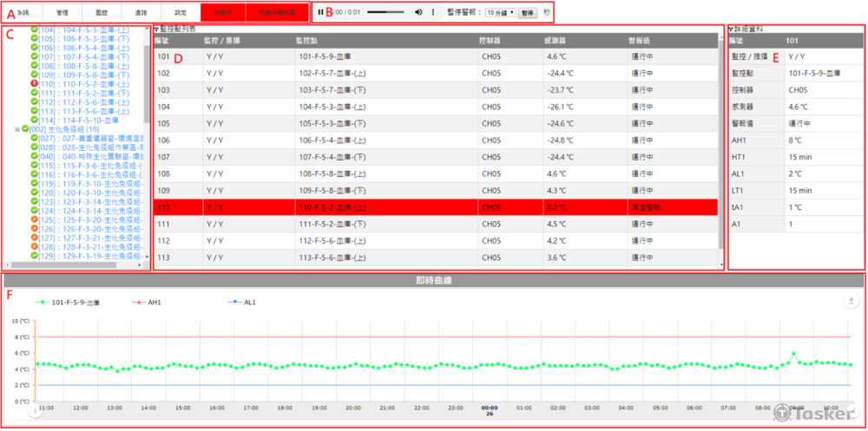Click the green status icon of group 002

[x=25, y=129]
